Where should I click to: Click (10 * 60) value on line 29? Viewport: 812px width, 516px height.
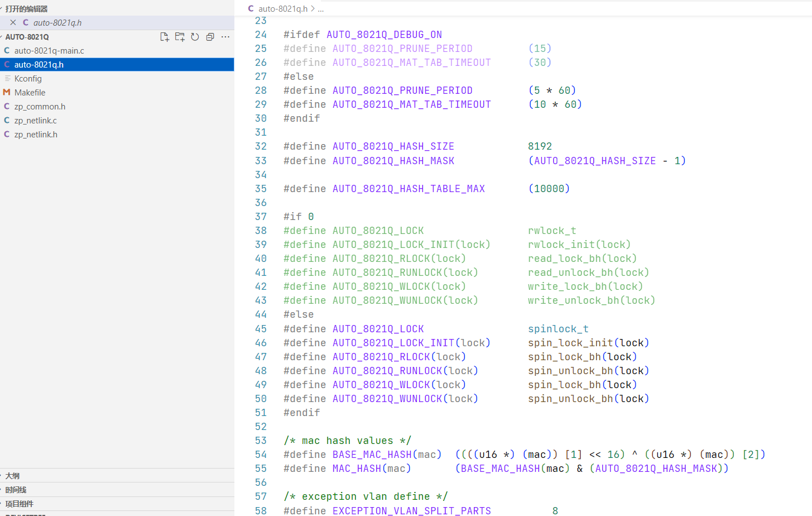point(555,104)
